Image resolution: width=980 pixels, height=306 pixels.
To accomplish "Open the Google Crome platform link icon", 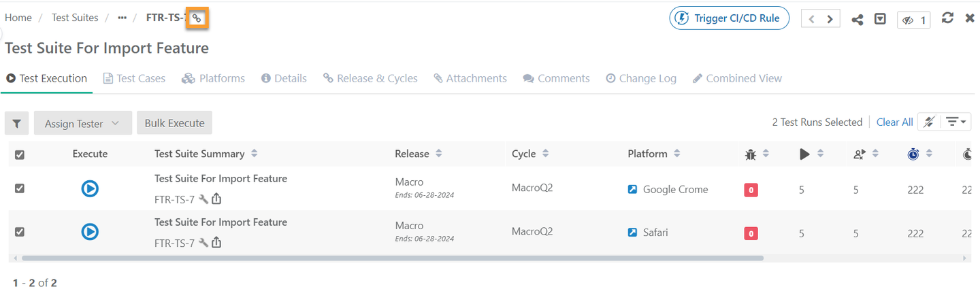I will point(633,190).
